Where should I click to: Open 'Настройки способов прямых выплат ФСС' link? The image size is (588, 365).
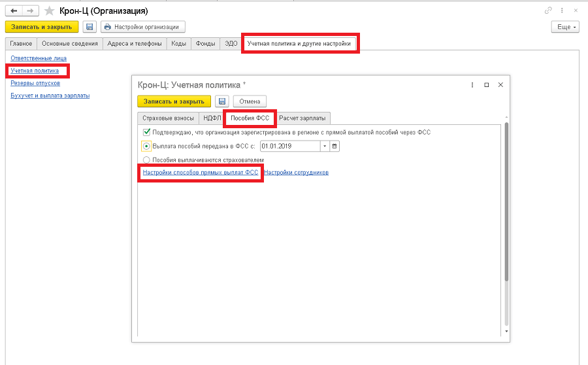(201, 173)
